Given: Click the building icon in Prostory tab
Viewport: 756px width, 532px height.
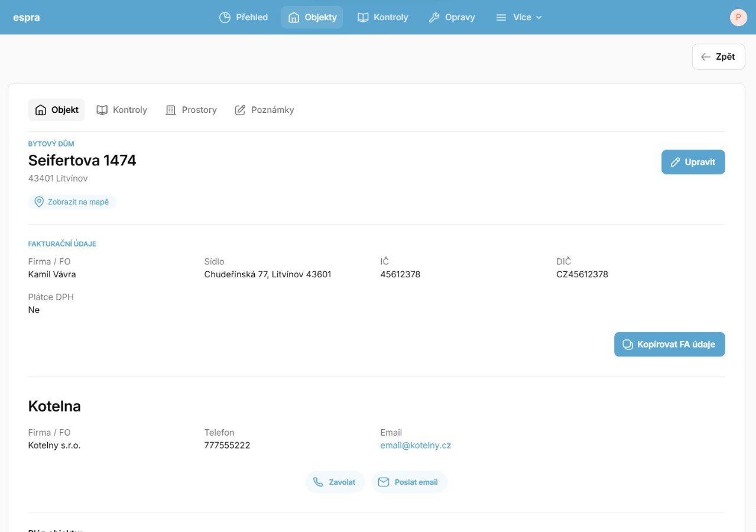Looking at the screenshot, I should point(171,110).
